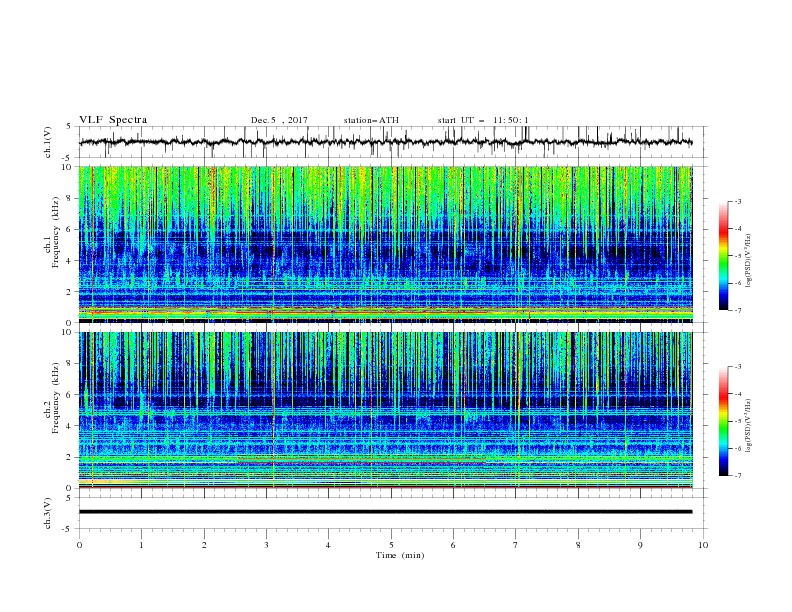Screen dimensions: 792x612
Task: Click the ch.2 spectrogram plot area
Action: 385,410
